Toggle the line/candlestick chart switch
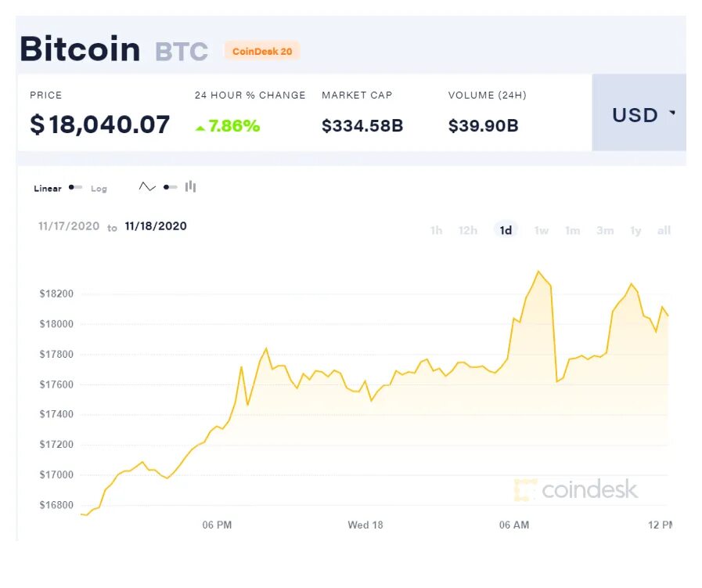 click(x=170, y=187)
